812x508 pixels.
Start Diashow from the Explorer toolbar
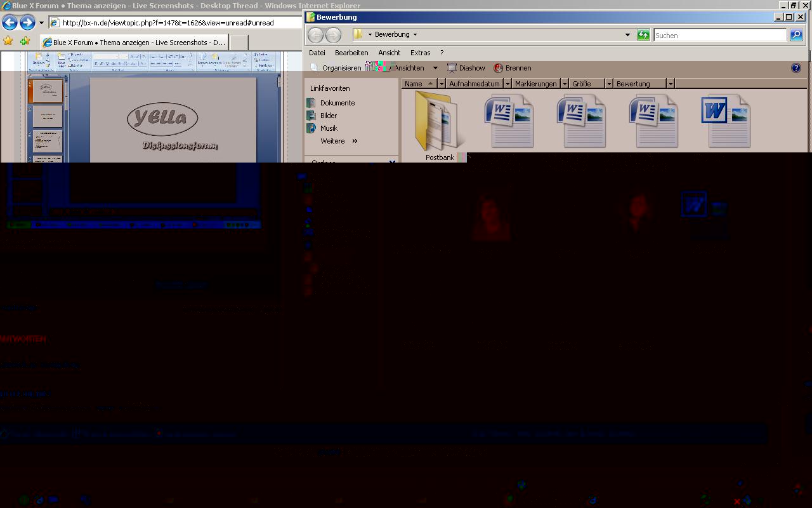466,68
